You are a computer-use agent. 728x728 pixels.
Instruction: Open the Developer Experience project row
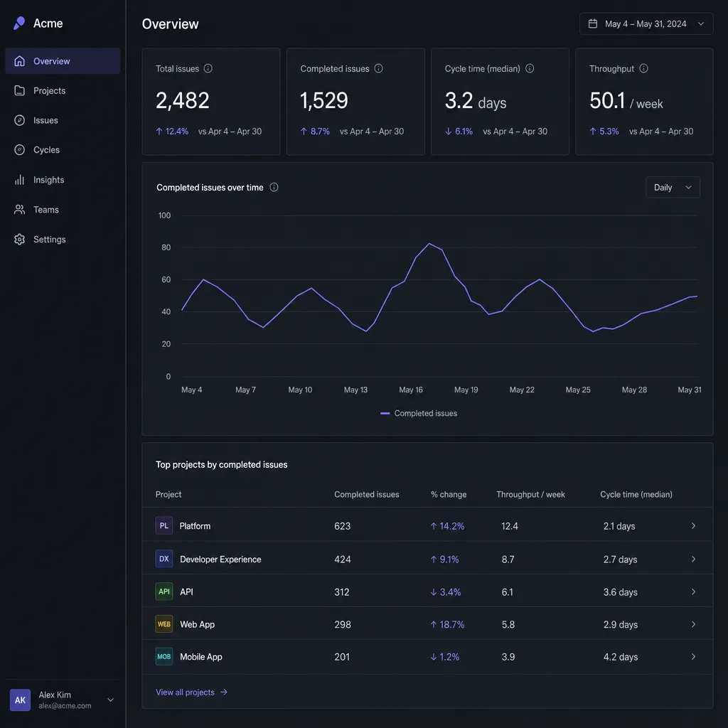coord(427,559)
